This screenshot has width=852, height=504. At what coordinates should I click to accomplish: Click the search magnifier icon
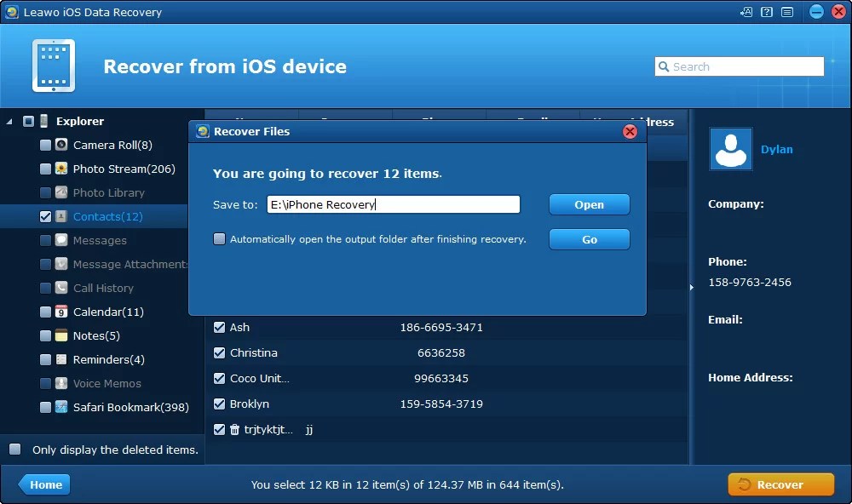(665, 66)
